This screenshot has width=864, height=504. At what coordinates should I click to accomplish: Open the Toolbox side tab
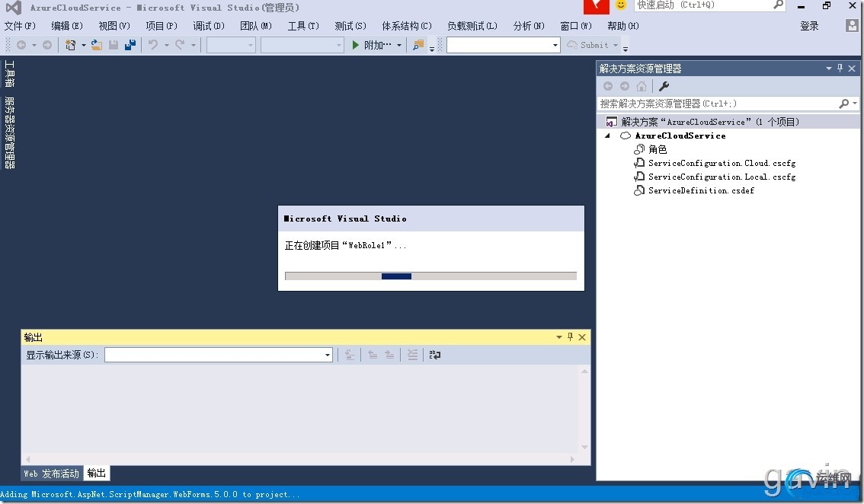tap(9, 73)
